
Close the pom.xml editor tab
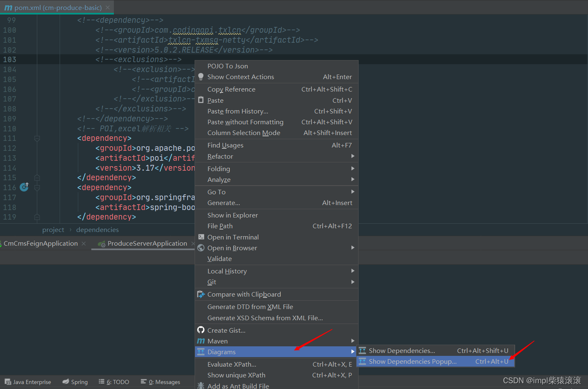[x=108, y=7]
